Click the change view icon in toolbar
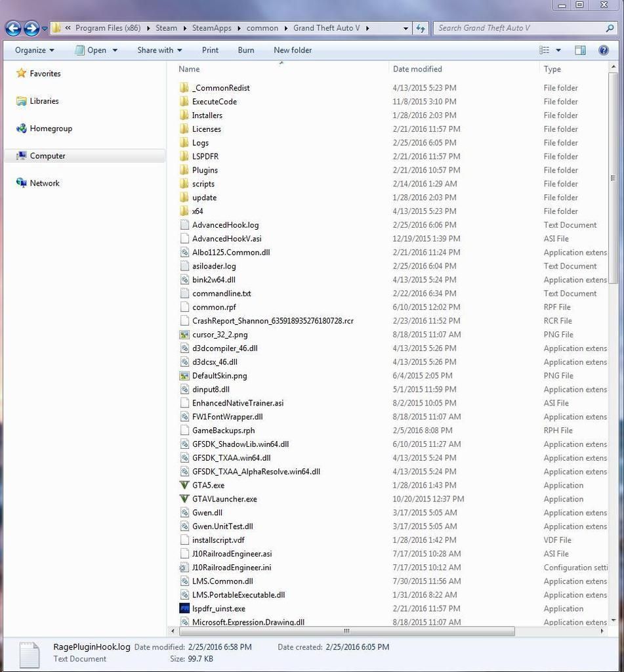The width and height of the screenshot is (624, 672). [544, 50]
